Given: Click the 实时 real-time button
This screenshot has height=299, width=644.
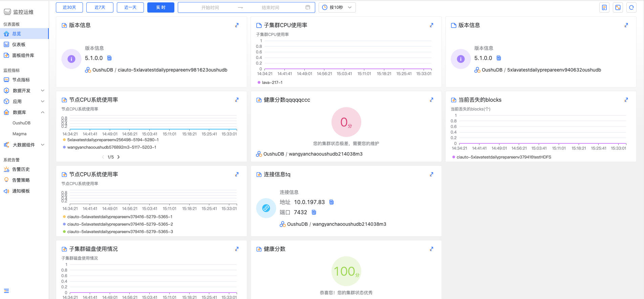Looking at the screenshot, I should pyautogui.click(x=161, y=7).
